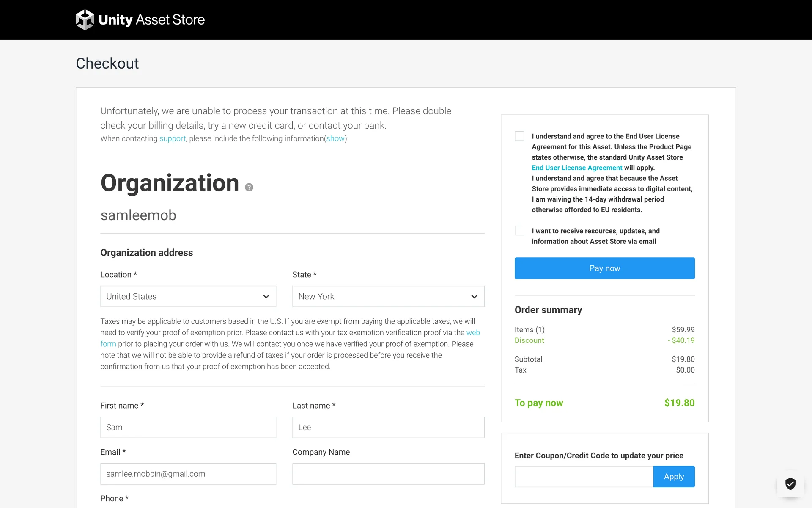Viewport: 812px width, 508px height.
Task: Click the shield checkmark badge icon
Action: click(790, 483)
